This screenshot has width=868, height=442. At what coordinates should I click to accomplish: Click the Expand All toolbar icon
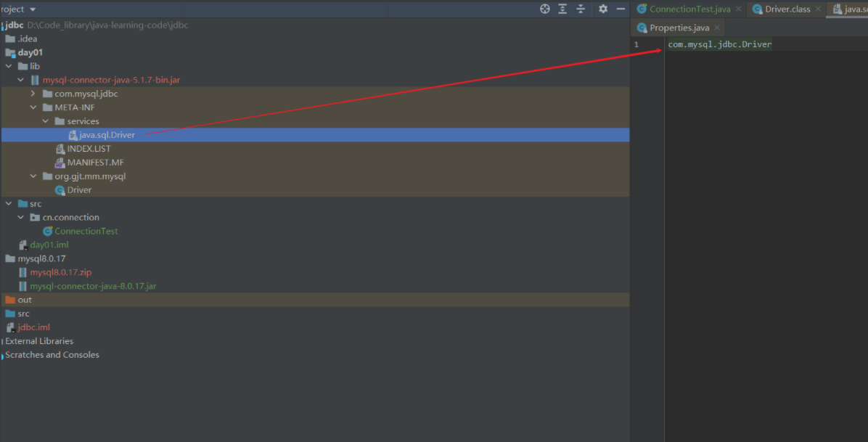coord(562,9)
